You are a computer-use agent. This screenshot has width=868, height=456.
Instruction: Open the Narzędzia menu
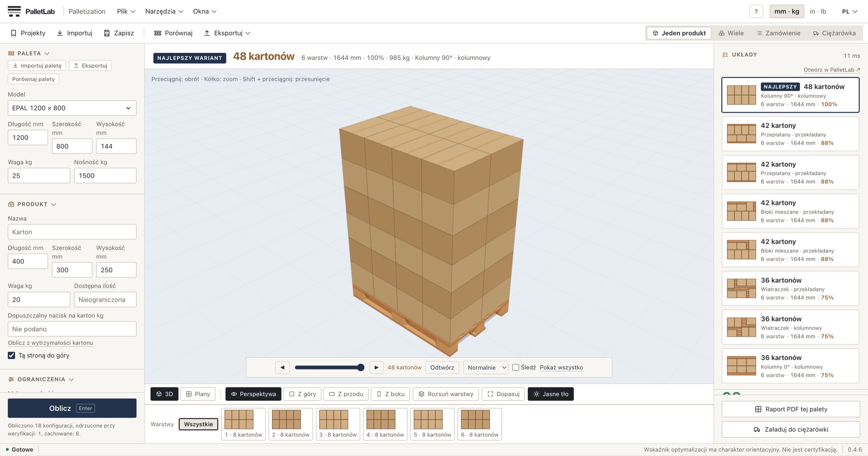[164, 11]
